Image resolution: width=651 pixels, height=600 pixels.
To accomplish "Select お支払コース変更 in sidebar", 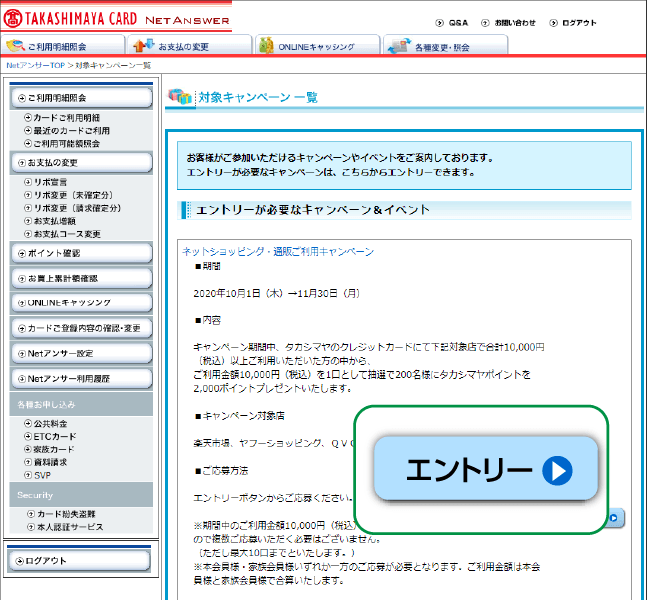I will click(67, 234).
